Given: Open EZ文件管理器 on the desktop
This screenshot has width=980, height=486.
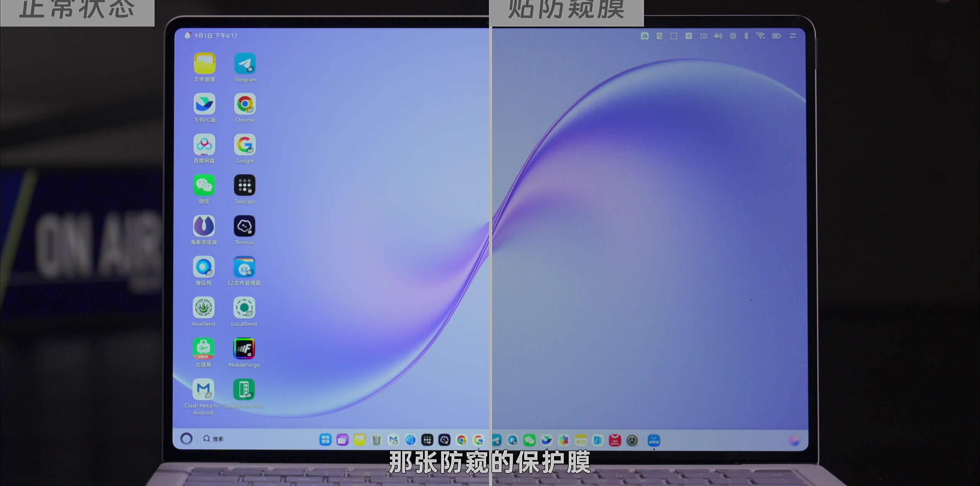Looking at the screenshot, I should 244,267.
